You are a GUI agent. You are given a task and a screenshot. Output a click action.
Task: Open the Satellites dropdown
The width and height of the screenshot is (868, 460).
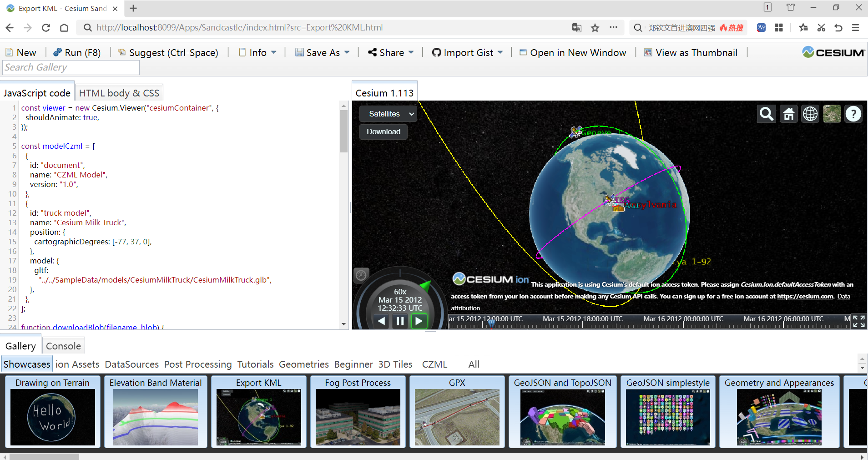[389, 114]
